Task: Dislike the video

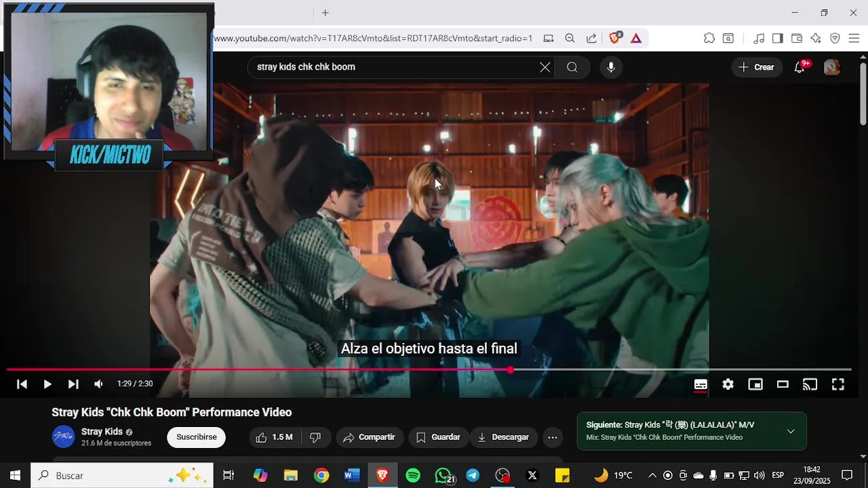Action: coord(315,437)
